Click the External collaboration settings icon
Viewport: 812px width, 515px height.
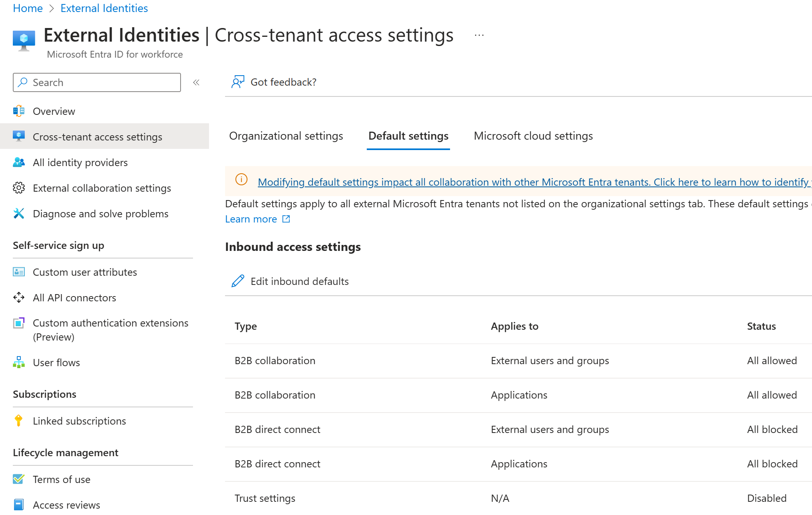pyautogui.click(x=17, y=187)
